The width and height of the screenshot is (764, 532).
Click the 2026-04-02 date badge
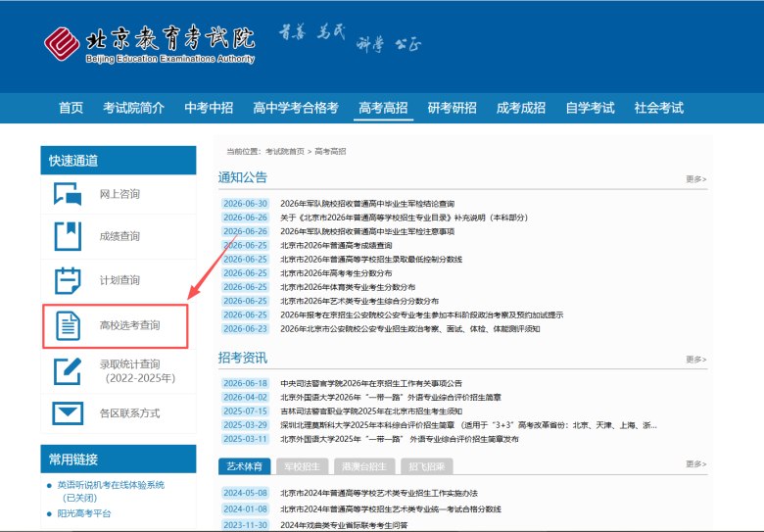[x=245, y=398]
